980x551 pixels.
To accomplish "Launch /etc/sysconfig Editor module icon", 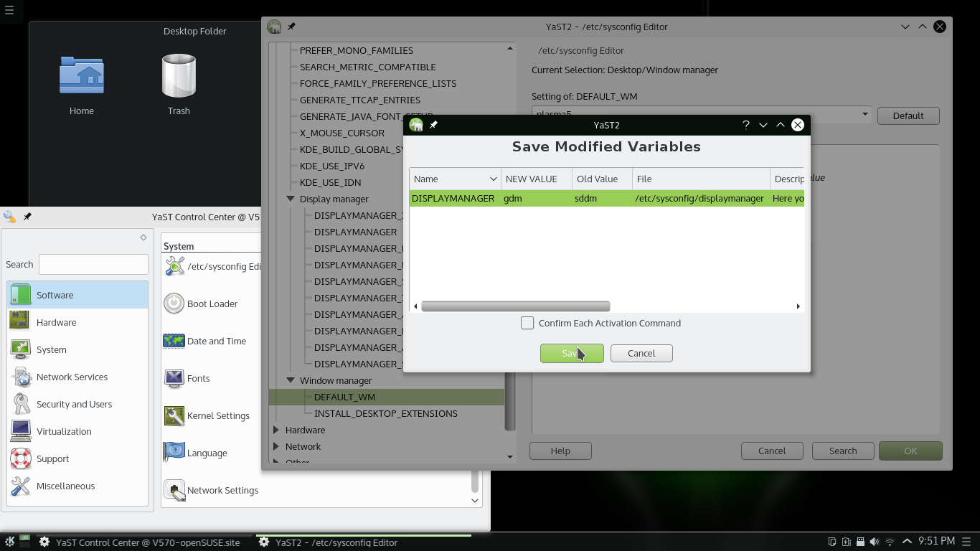I will click(174, 266).
